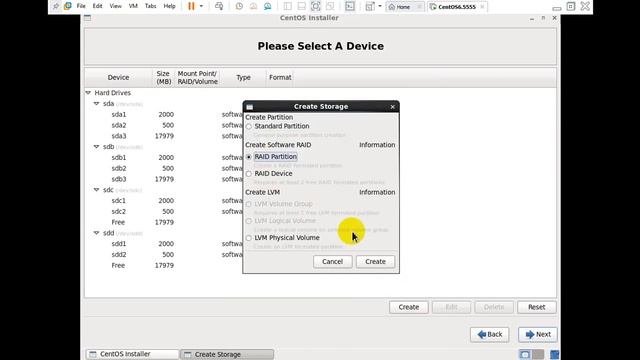This screenshot has width=640, height=360.
Task: Click CentOS Installer taskbar entry
Action: [132, 354]
